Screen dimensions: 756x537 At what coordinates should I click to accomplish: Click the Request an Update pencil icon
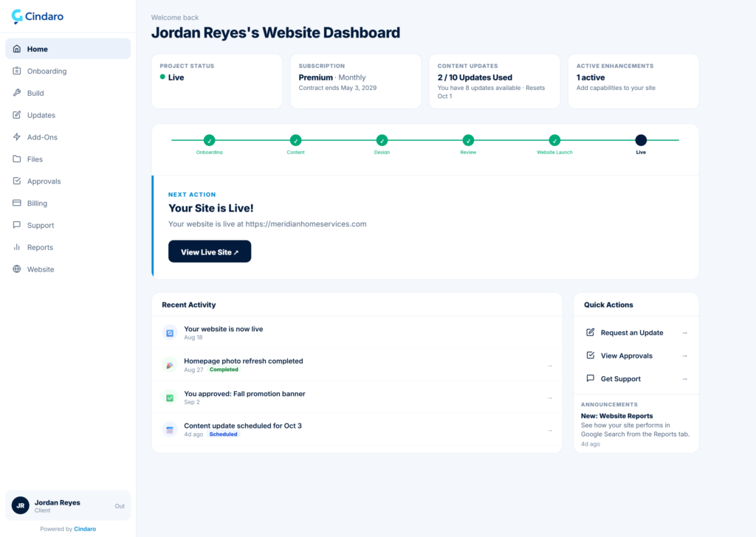click(x=590, y=333)
